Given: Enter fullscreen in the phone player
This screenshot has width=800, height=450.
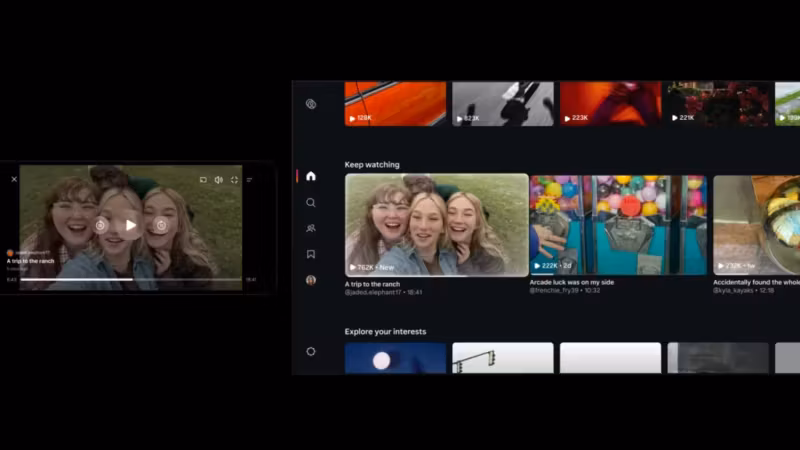Looking at the screenshot, I should point(234,180).
